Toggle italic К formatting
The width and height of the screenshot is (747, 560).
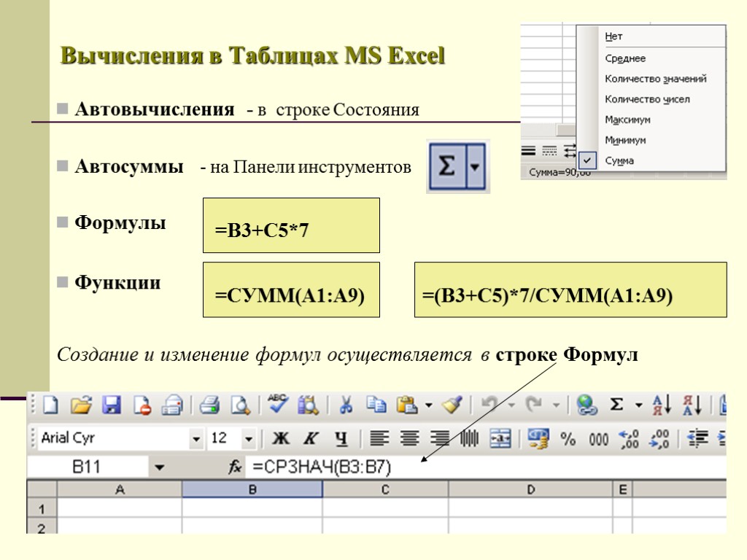[311, 438]
